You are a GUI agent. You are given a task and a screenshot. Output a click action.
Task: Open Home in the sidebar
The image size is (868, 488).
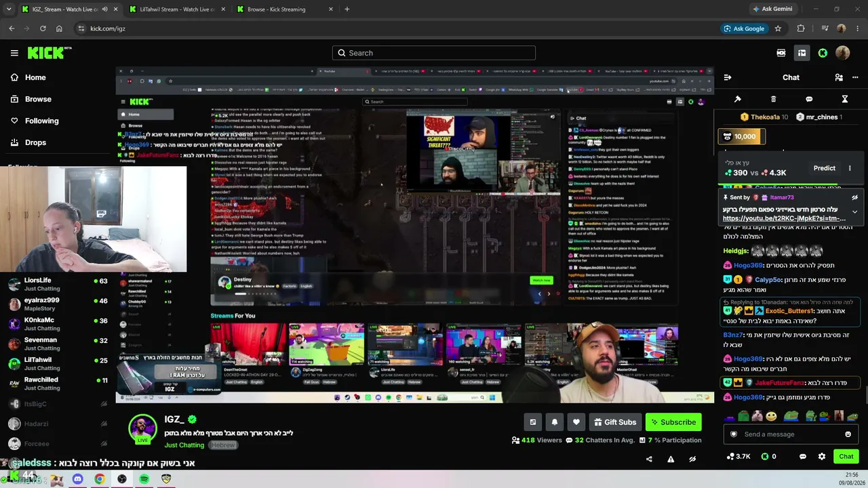tap(35, 77)
